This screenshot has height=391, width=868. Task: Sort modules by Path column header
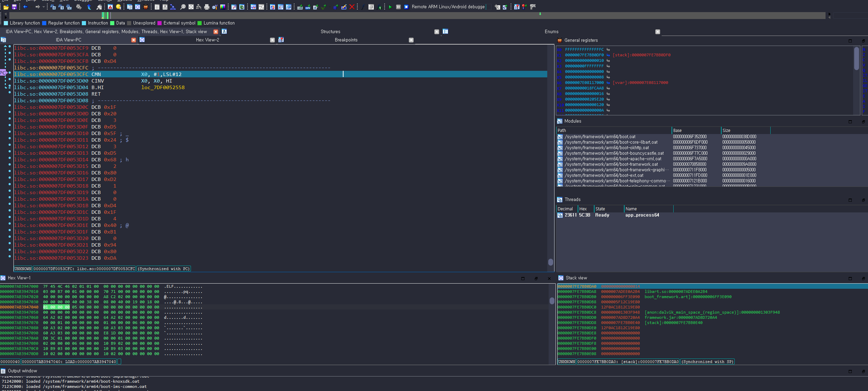pos(614,131)
